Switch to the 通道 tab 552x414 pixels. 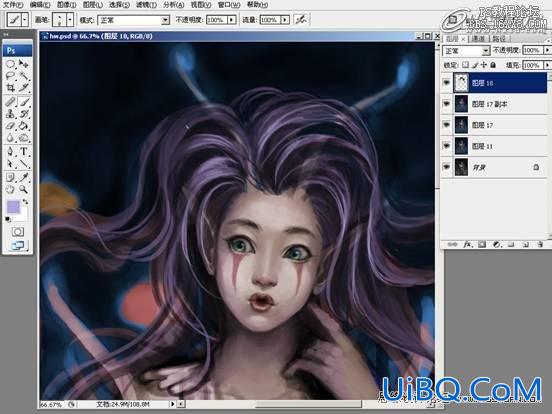tap(478, 39)
